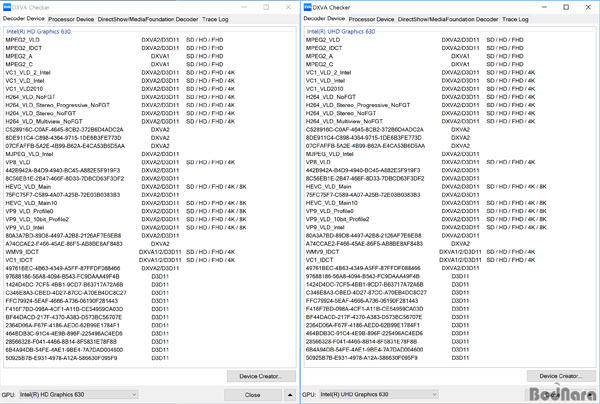The image size is (600, 404).
Task: Click the up arrow button beside left Close
Action: (290, 394)
